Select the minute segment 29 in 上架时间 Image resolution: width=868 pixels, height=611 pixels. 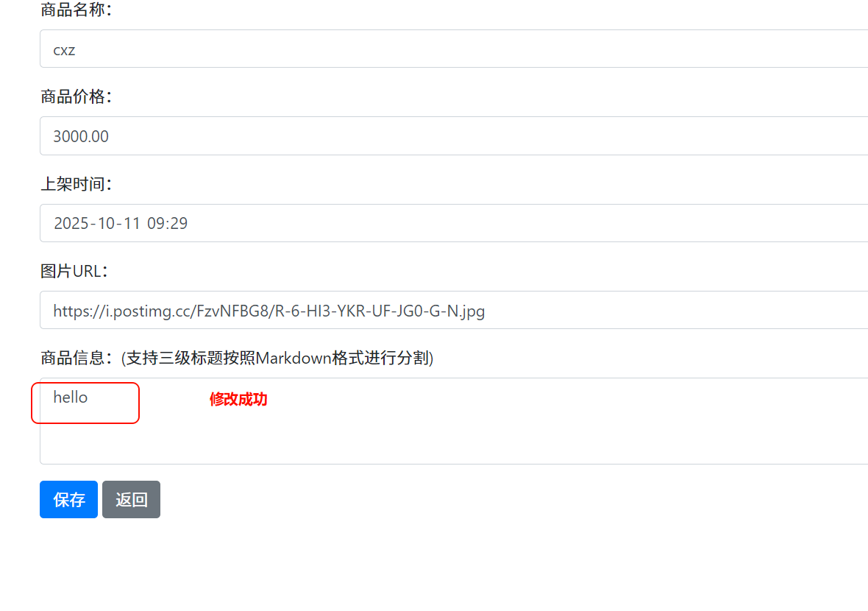[x=178, y=223]
